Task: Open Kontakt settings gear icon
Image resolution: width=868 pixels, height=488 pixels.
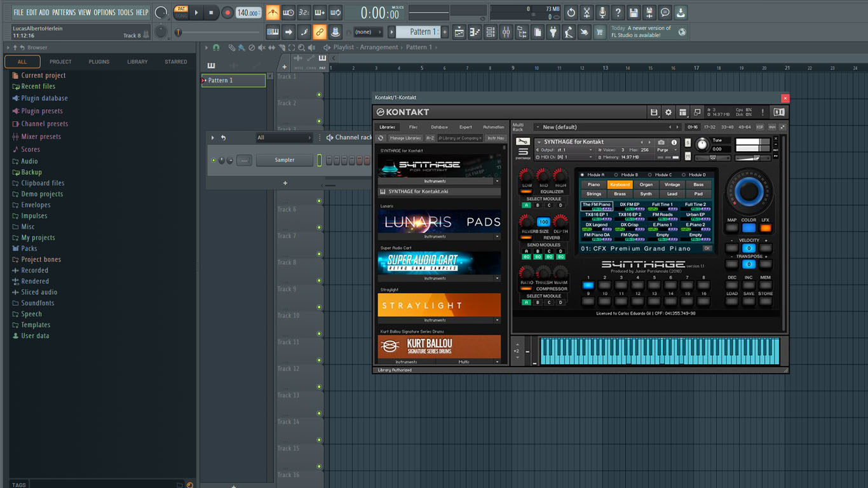Action: pyautogui.click(x=668, y=112)
